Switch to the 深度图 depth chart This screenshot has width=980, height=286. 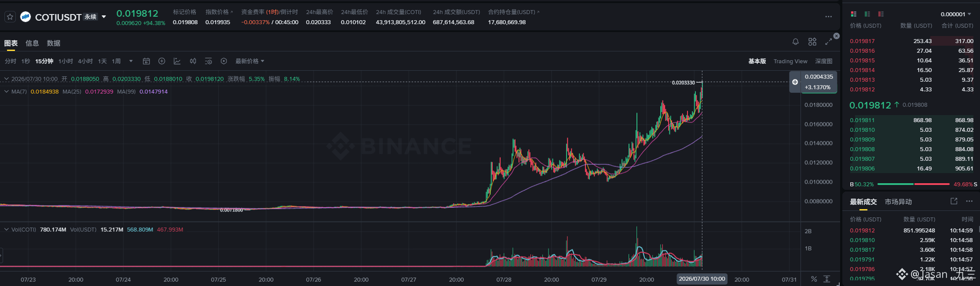tap(823, 61)
